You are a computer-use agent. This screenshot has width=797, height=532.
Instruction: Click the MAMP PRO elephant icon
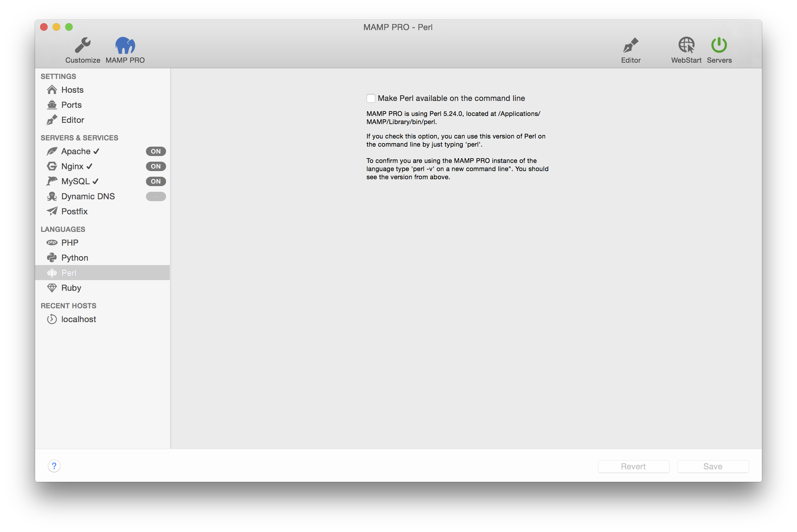coord(125,45)
